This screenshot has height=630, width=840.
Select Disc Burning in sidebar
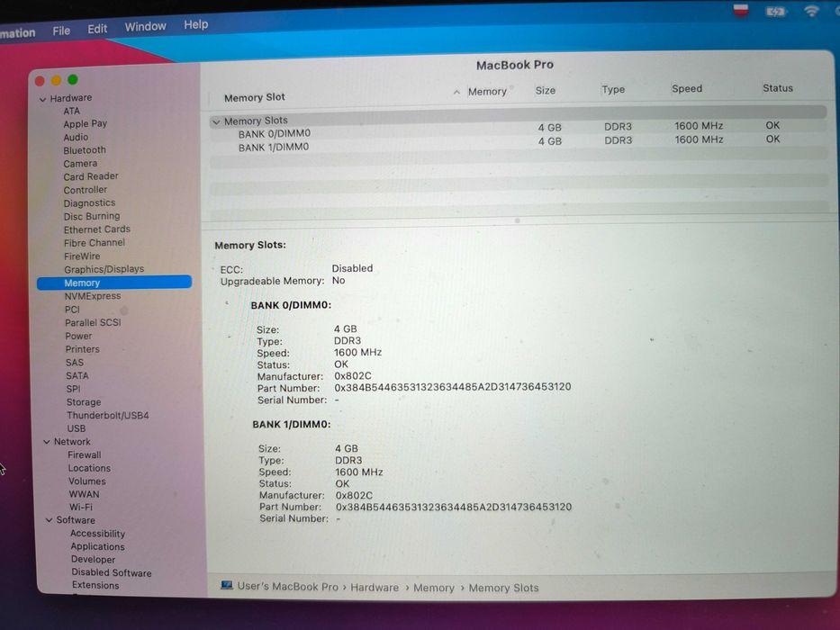point(92,216)
